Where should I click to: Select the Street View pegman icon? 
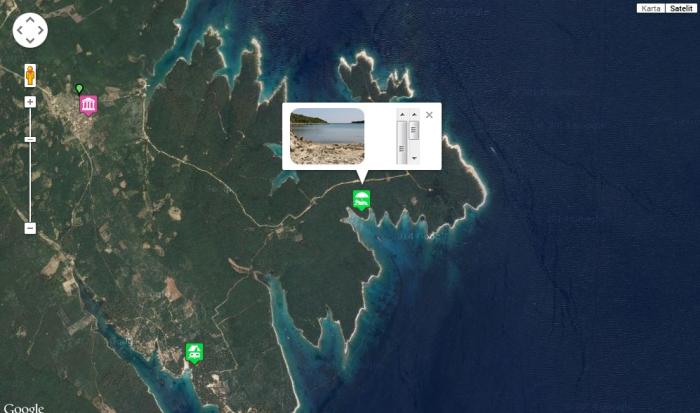(30, 75)
